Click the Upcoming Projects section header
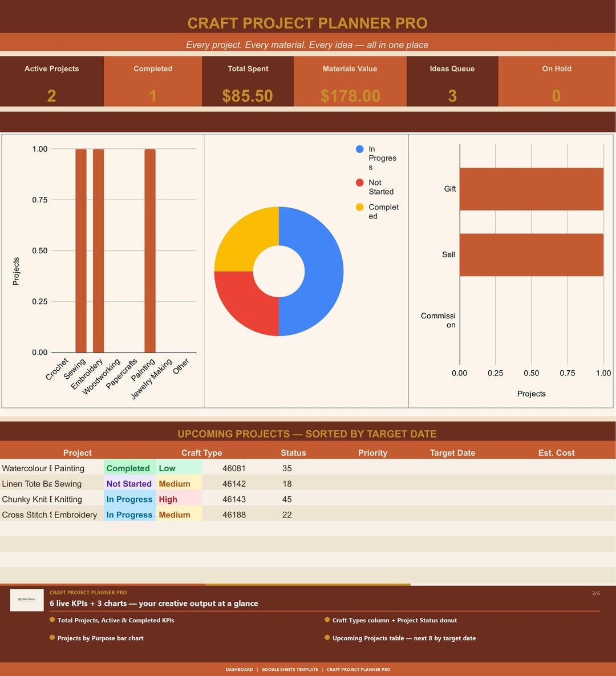Viewport: 616px width, 676px height. click(307, 434)
